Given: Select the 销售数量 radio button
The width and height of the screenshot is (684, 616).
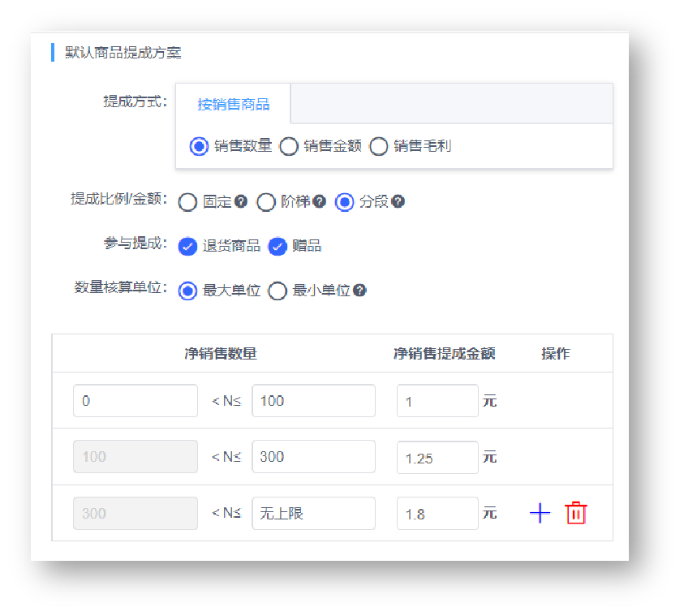Looking at the screenshot, I should pos(199,146).
